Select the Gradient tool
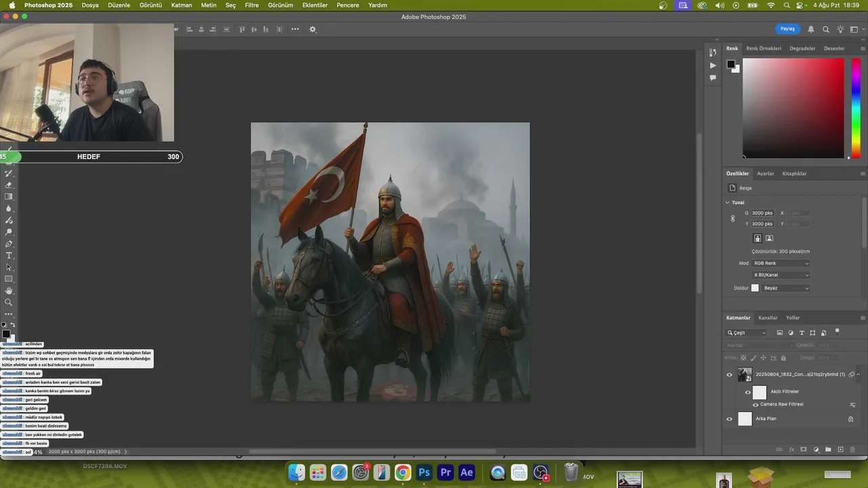Screen dimensions: 868x488 click(9, 197)
